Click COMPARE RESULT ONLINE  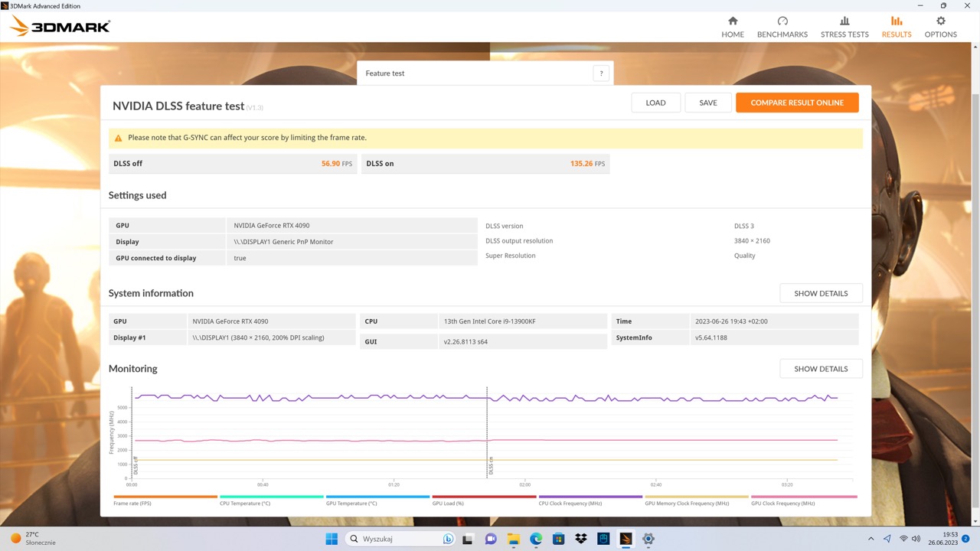(797, 103)
